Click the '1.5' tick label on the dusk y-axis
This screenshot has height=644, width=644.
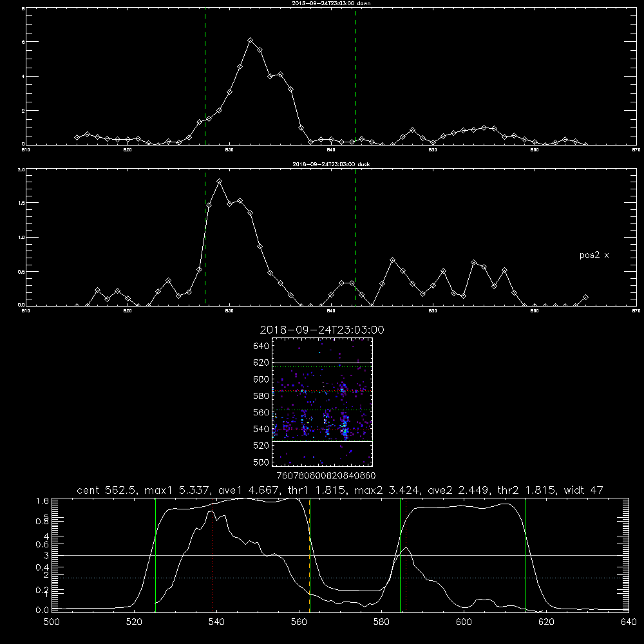pyautogui.click(x=21, y=203)
